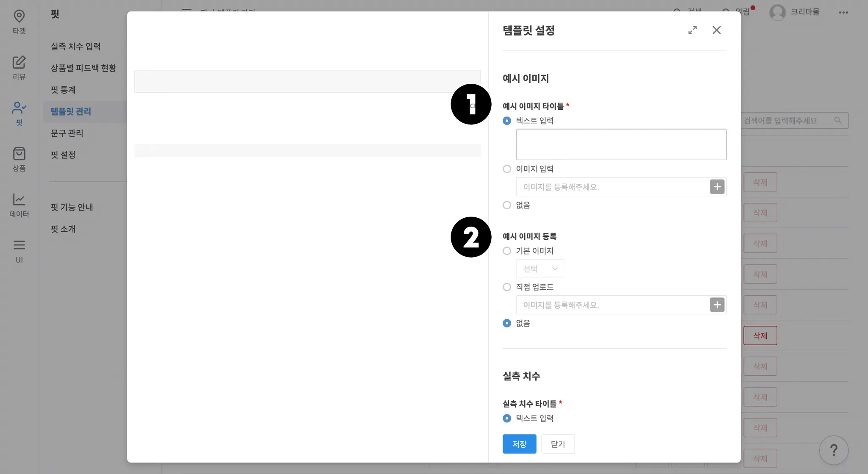Open the 리뷰 edit icon in sidebar

[19, 62]
